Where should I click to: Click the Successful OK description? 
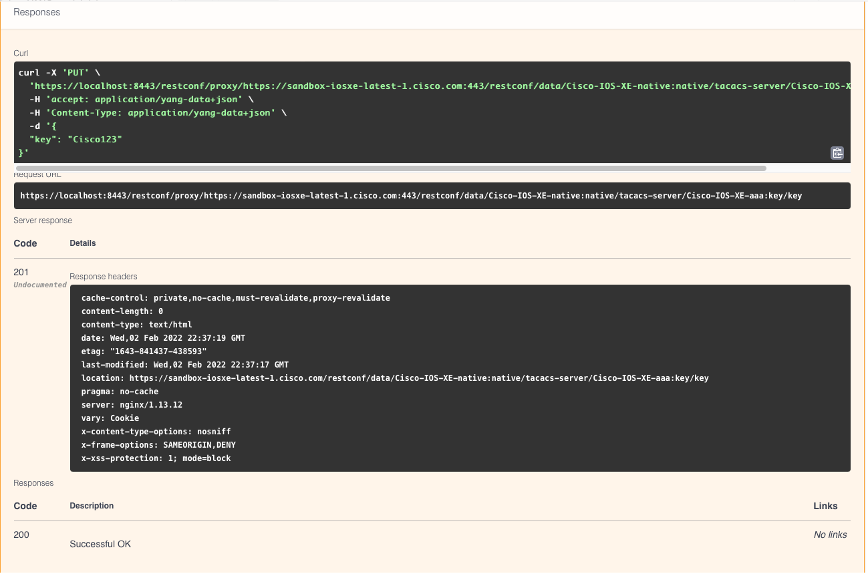(100, 544)
